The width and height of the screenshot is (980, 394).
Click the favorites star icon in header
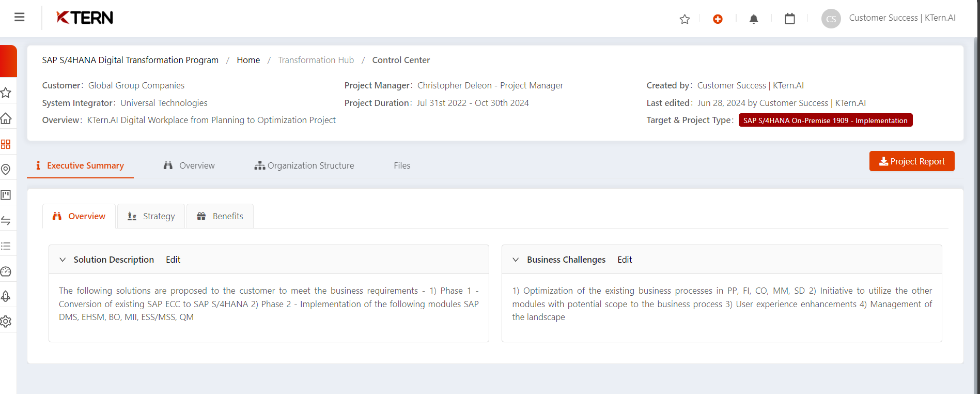pyautogui.click(x=685, y=19)
